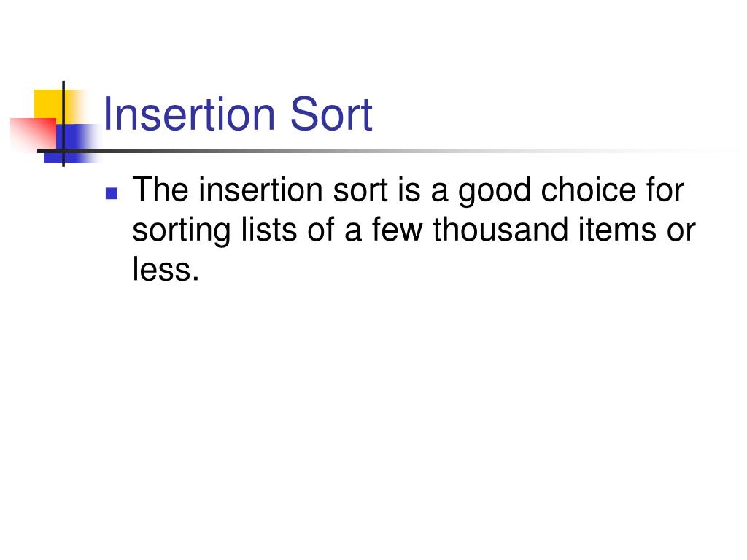The height and width of the screenshot is (560, 747).
Task: Click the word "Insertion" in the title
Action: click(189, 114)
